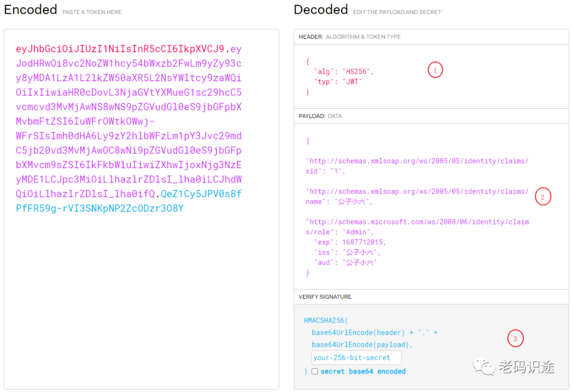
Task: Click the red circled number 3 annotation
Action: (515, 338)
